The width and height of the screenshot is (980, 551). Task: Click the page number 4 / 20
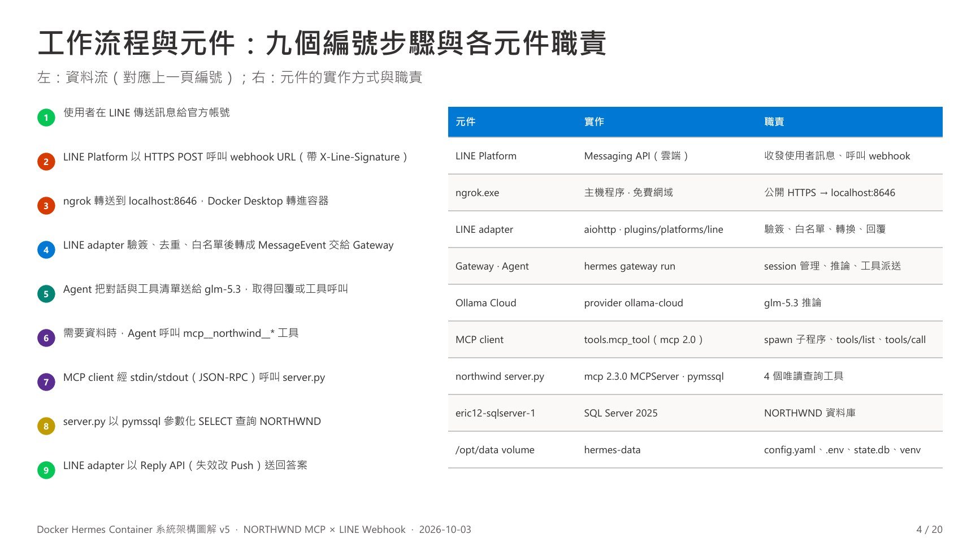(x=929, y=530)
